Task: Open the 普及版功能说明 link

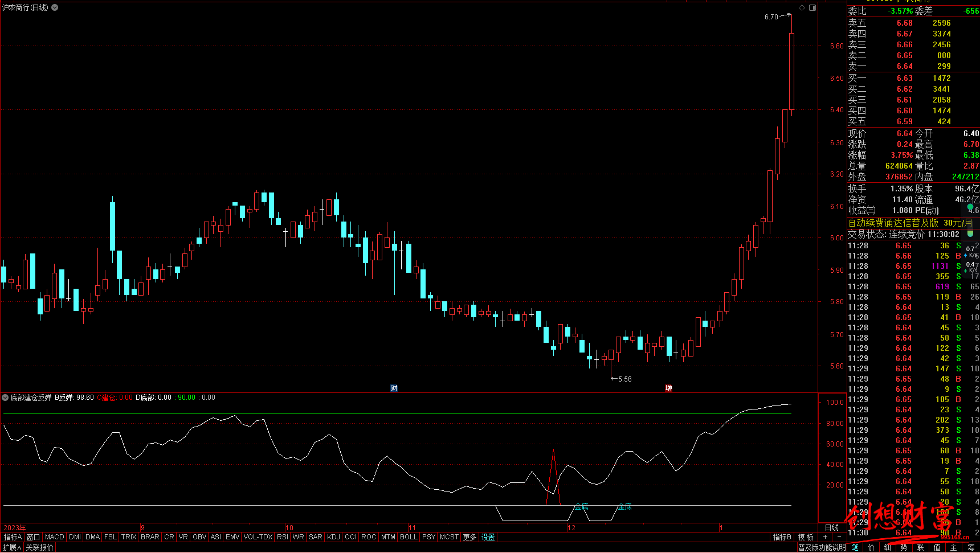Action: coord(822,547)
